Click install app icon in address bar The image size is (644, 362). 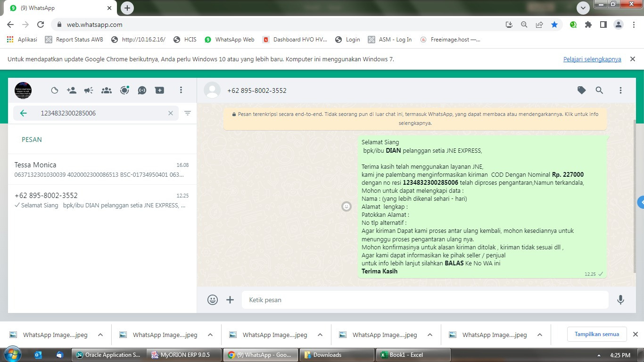coord(509,25)
